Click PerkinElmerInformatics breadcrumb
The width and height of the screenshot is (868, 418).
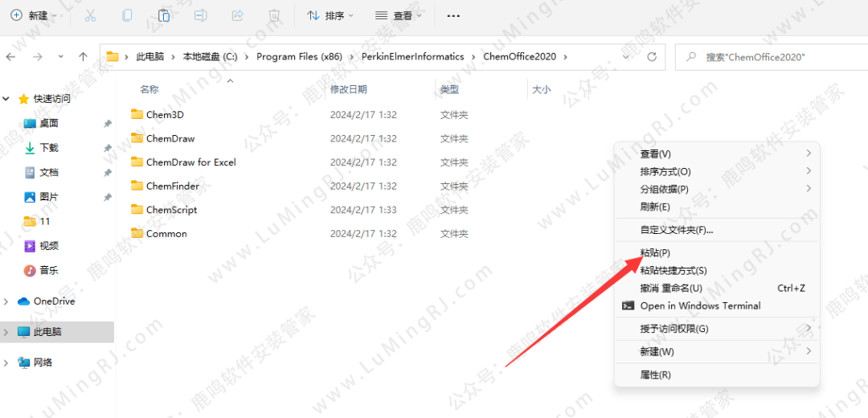[413, 56]
